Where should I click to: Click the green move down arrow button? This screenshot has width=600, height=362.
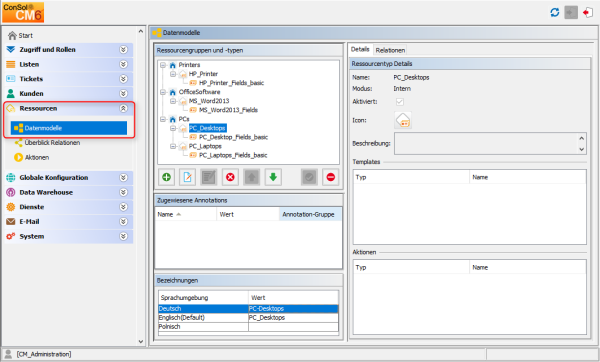[273, 177]
